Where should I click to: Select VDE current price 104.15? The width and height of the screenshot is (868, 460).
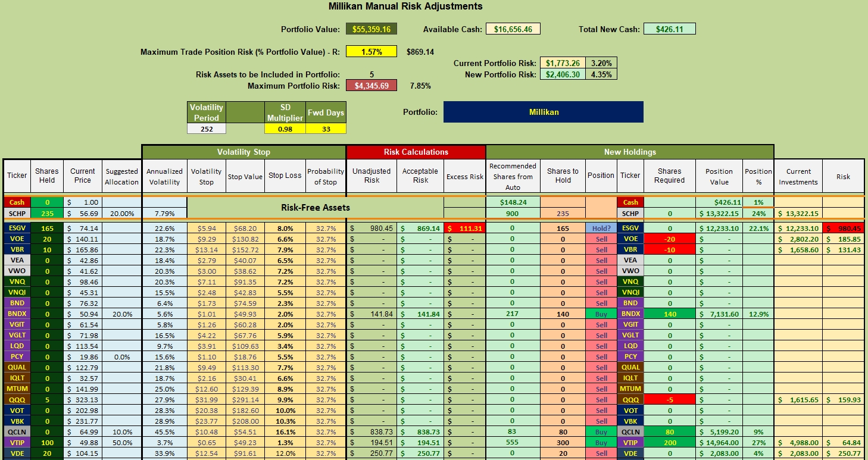[x=83, y=453]
